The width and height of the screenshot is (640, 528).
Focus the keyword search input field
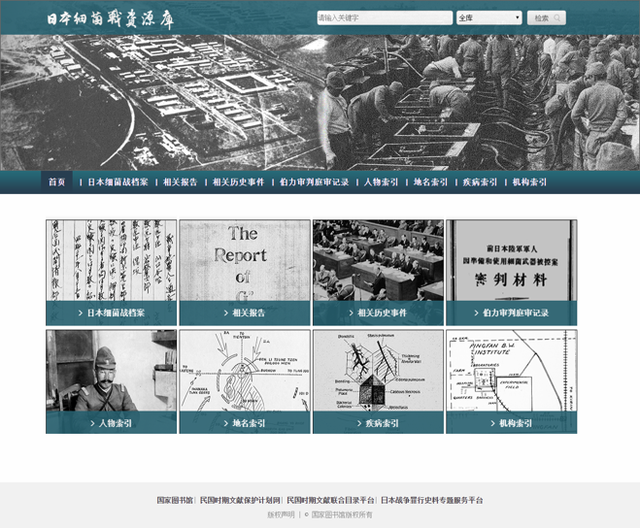(x=382, y=18)
